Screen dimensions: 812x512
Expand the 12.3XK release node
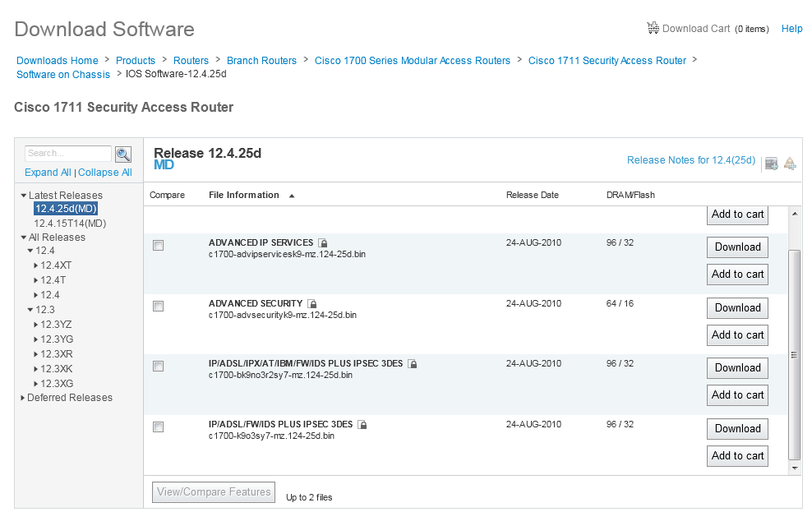[35, 369]
